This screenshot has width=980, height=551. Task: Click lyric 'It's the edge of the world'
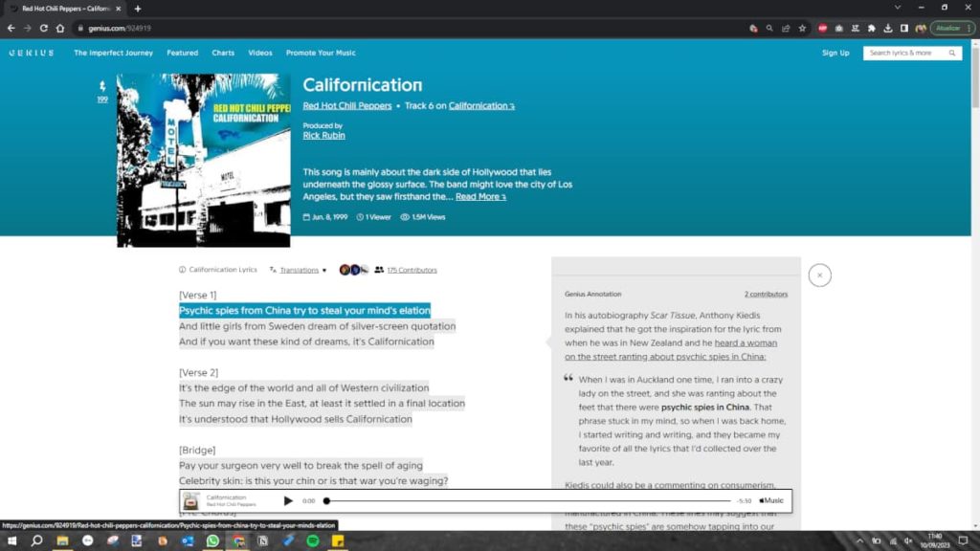(x=303, y=388)
